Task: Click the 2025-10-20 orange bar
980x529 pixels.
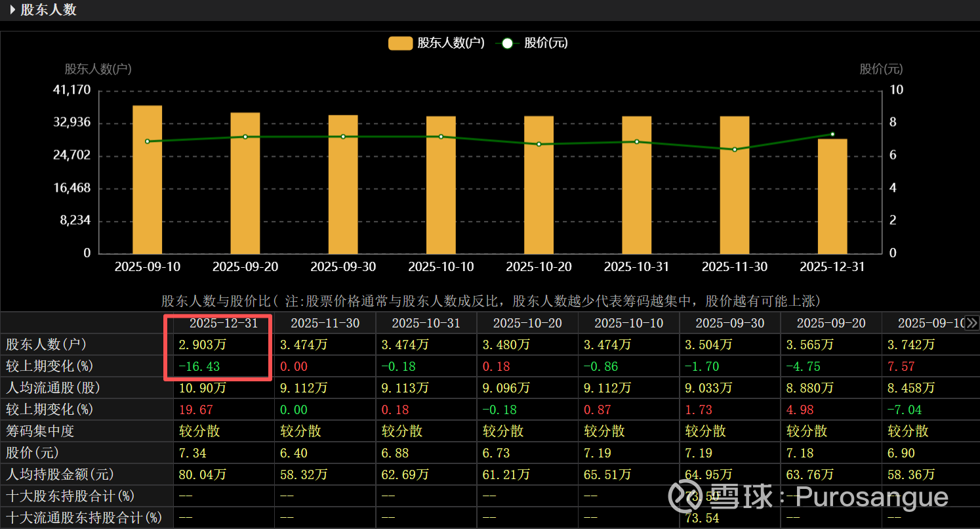Action: click(x=539, y=184)
